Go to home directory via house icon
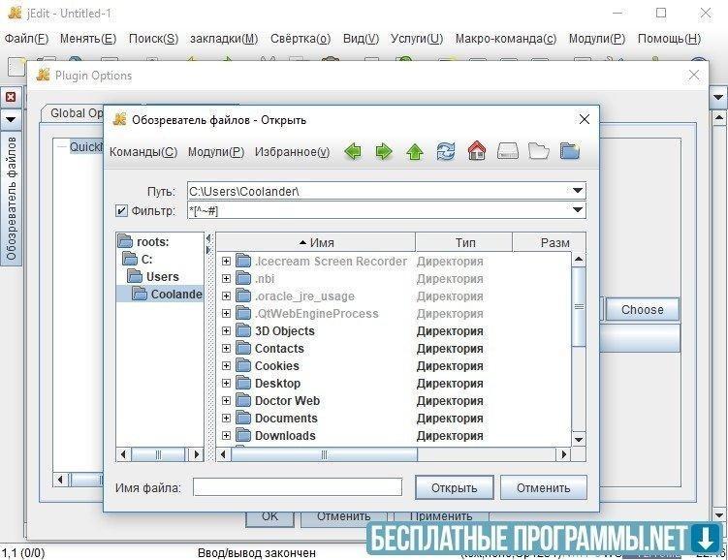 coord(476,151)
